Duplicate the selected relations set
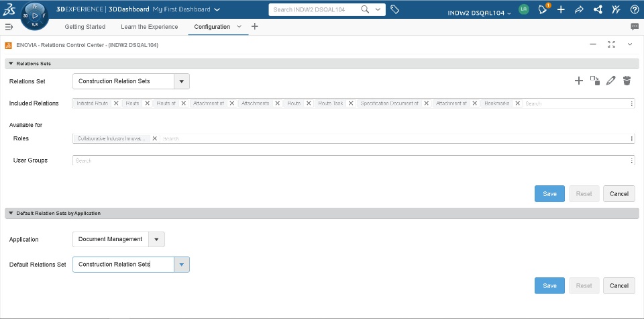Screen dimensions: 644x319 [595, 81]
